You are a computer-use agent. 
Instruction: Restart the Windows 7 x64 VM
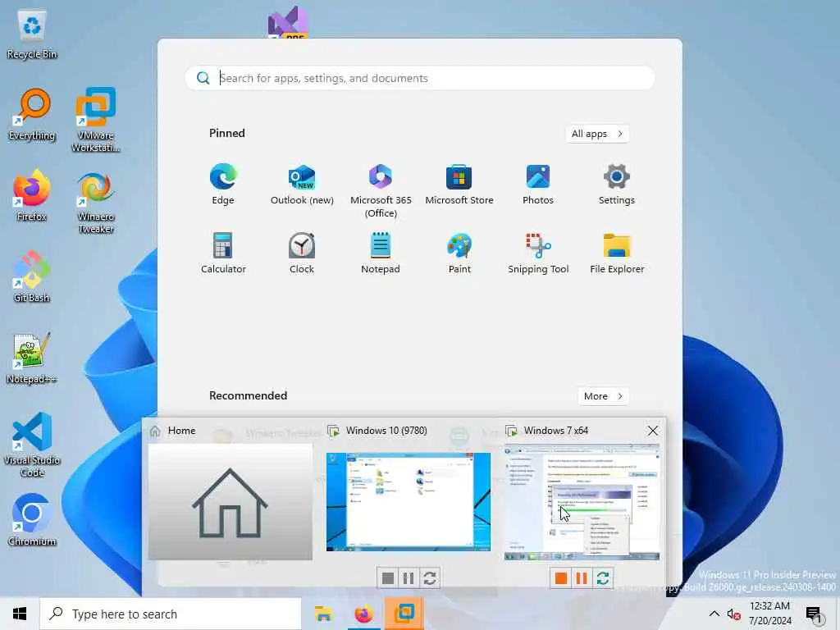(x=603, y=578)
